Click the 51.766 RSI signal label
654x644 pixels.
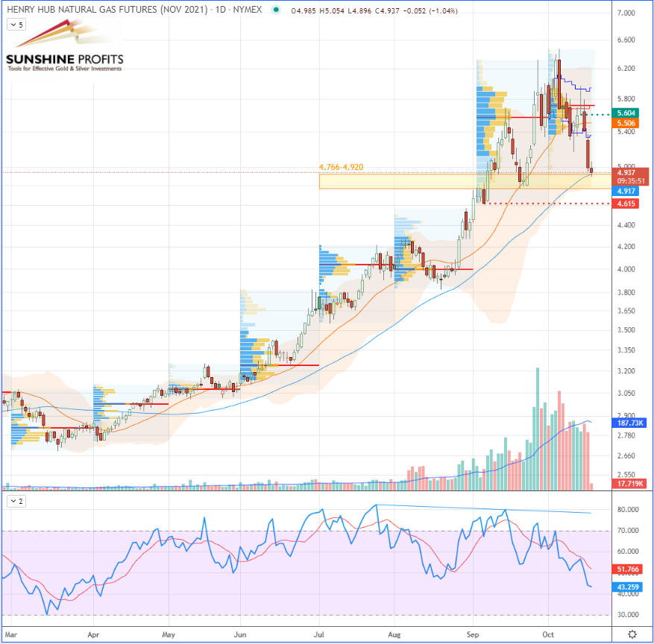tap(627, 569)
